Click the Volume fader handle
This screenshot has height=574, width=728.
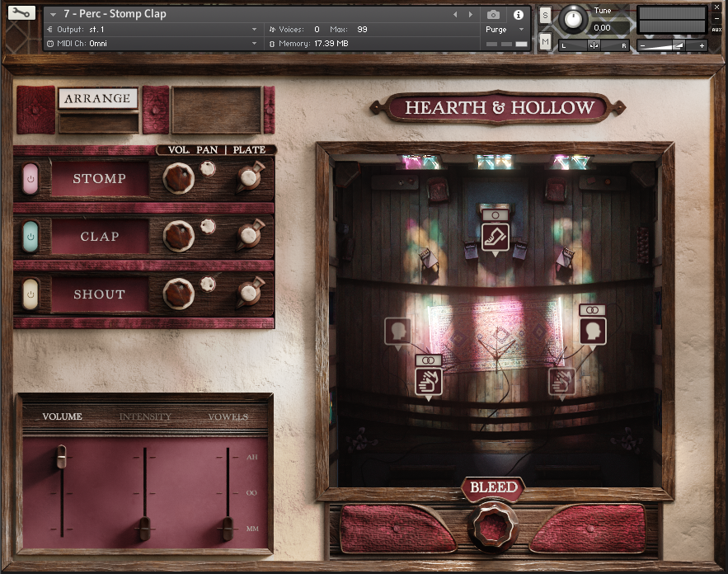click(61, 457)
